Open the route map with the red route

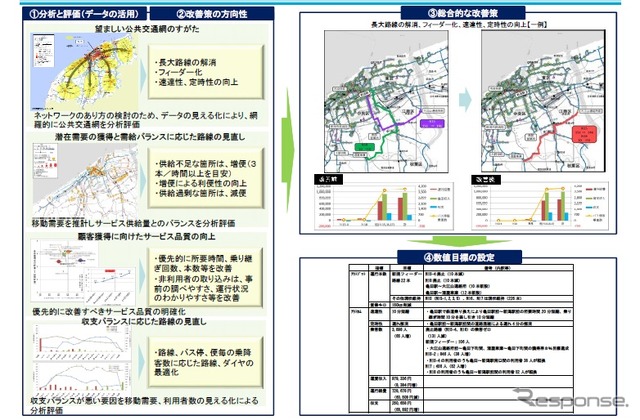543,102
